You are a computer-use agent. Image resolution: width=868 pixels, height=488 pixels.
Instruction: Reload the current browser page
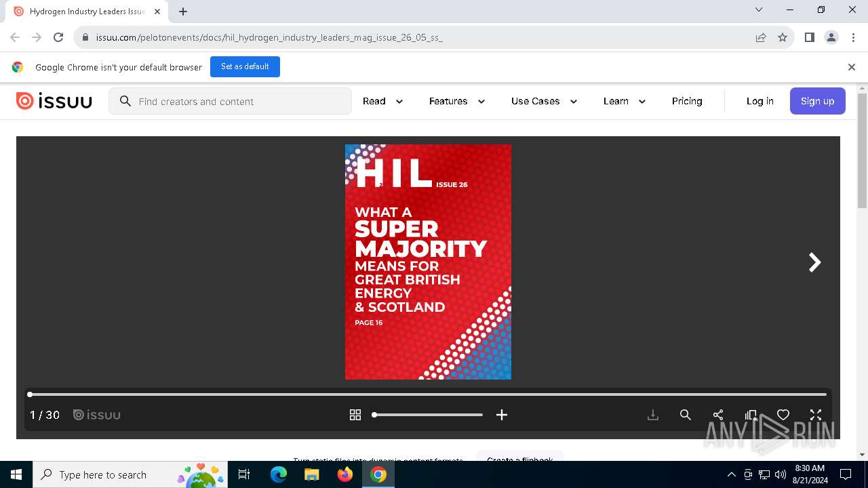pos(58,37)
